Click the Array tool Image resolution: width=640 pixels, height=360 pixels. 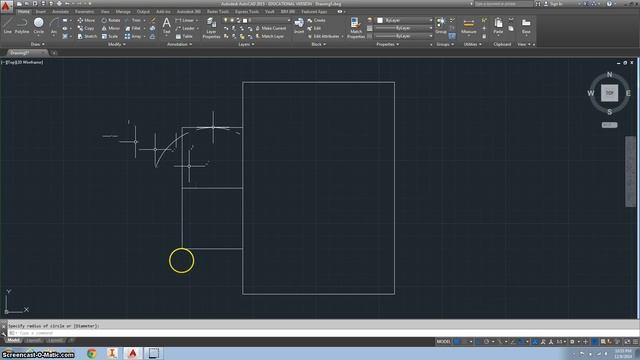pos(133,36)
